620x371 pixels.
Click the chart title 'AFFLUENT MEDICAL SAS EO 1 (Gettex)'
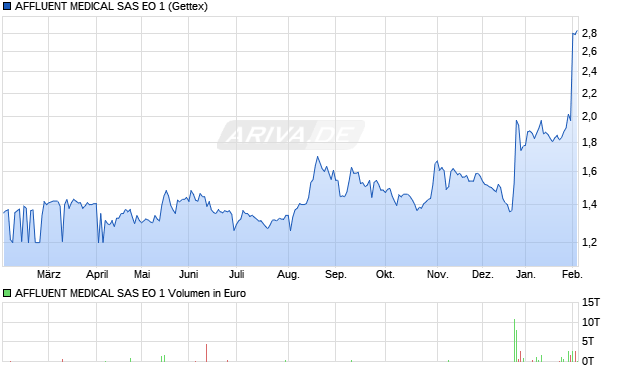pos(111,6)
